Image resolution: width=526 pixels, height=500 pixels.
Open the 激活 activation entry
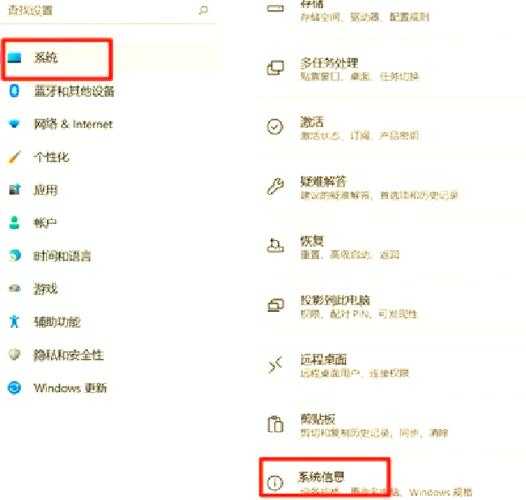(391, 128)
